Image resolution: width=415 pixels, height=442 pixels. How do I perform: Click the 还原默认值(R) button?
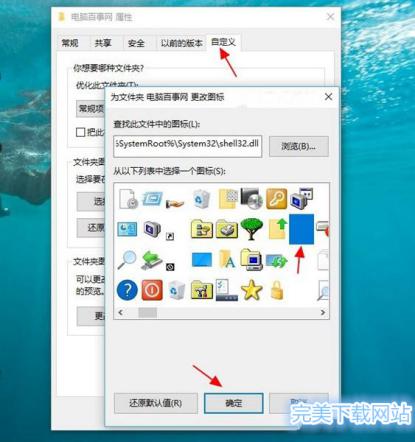[x=156, y=403]
